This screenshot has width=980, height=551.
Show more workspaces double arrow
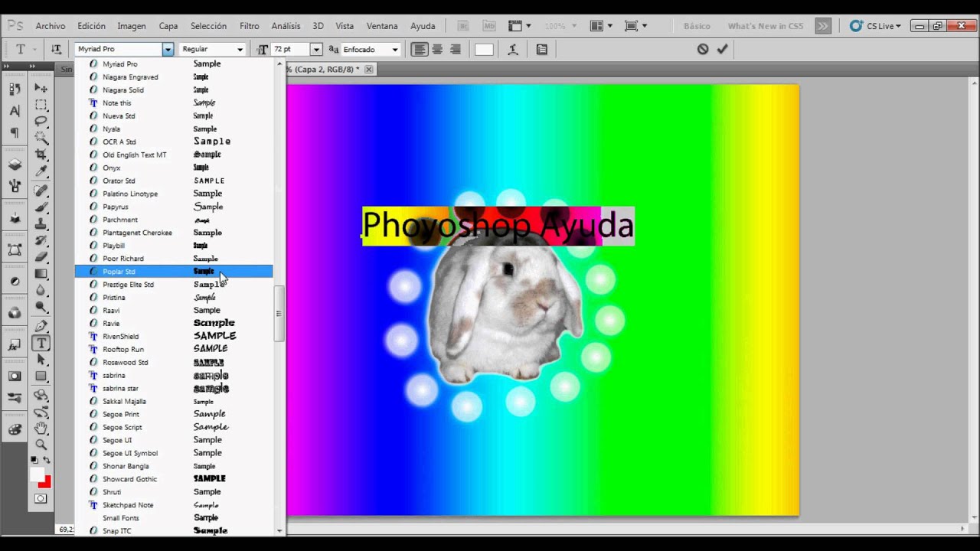coord(822,26)
